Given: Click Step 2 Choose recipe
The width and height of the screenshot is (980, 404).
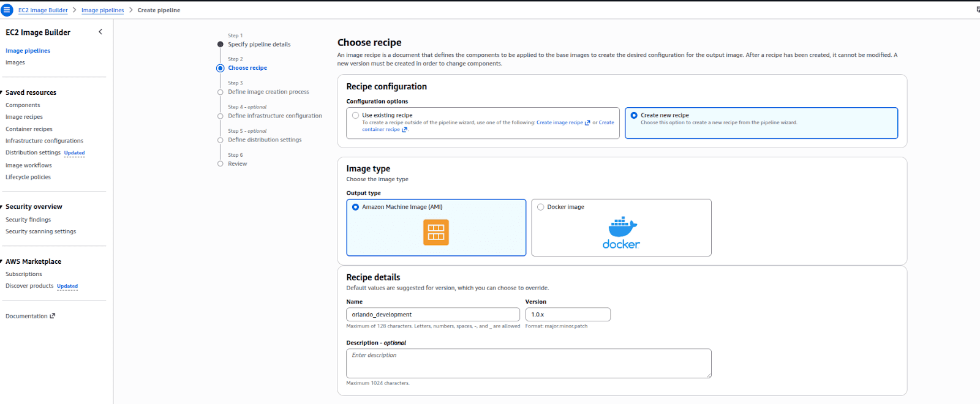Looking at the screenshot, I should pos(247,68).
